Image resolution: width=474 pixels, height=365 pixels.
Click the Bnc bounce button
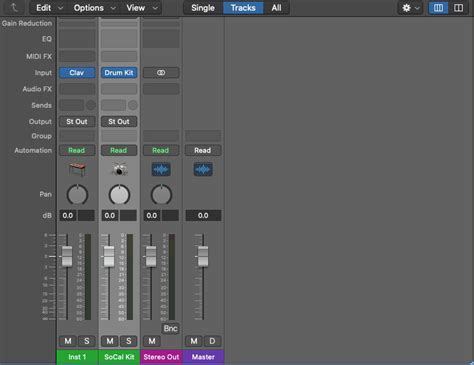click(170, 329)
